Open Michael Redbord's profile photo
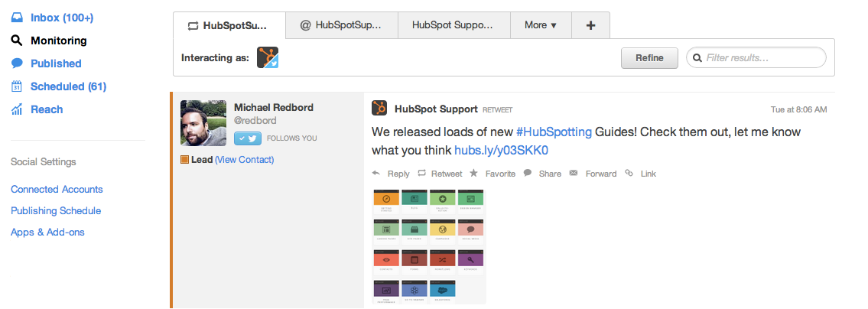This screenshot has height=309, width=868. 203,122
